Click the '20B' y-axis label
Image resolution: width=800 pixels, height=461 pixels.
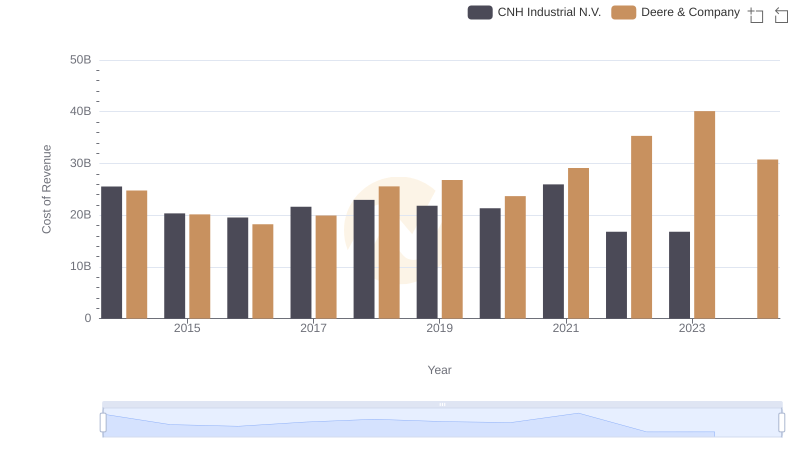point(81,215)
